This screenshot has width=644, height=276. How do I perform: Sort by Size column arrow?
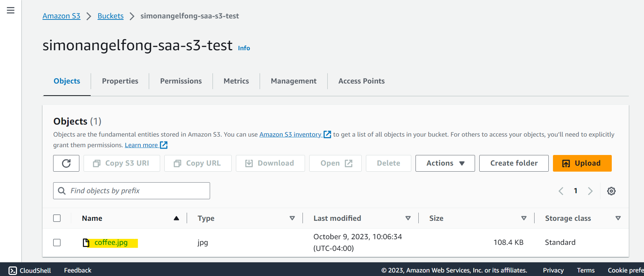(524, 218)
